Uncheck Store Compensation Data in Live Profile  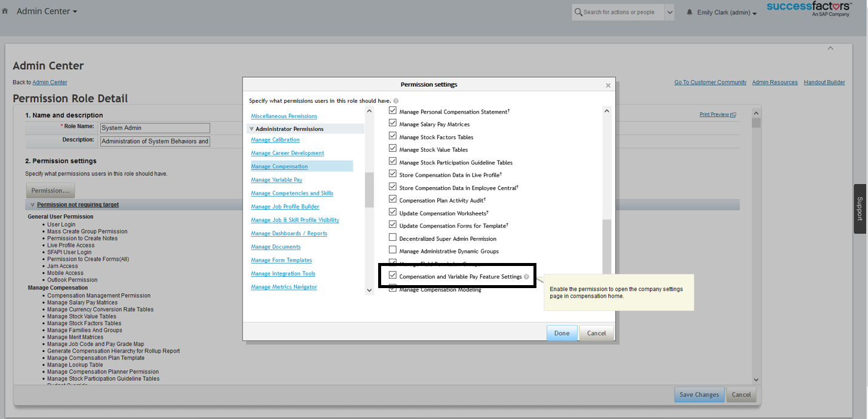tap(392, 174)
